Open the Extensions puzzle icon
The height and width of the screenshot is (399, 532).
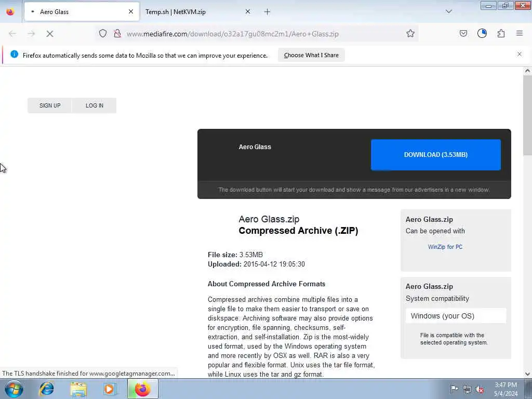click(501, 33)
